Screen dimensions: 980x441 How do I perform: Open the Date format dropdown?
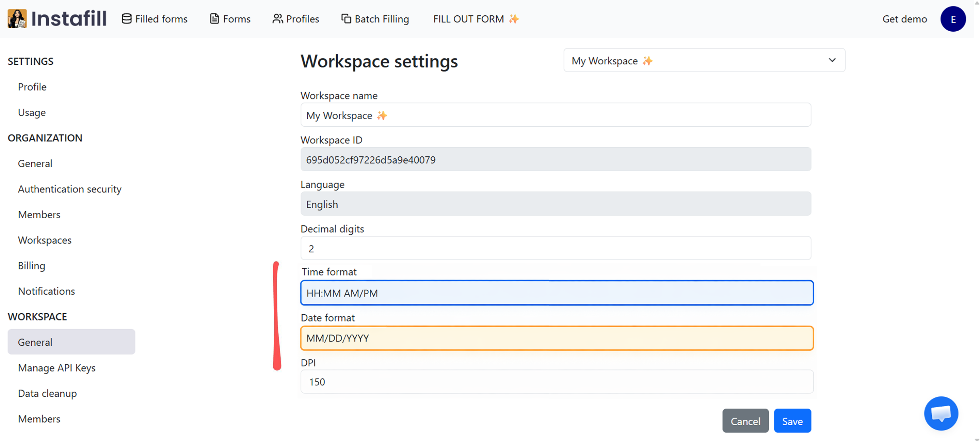[557, 338]
